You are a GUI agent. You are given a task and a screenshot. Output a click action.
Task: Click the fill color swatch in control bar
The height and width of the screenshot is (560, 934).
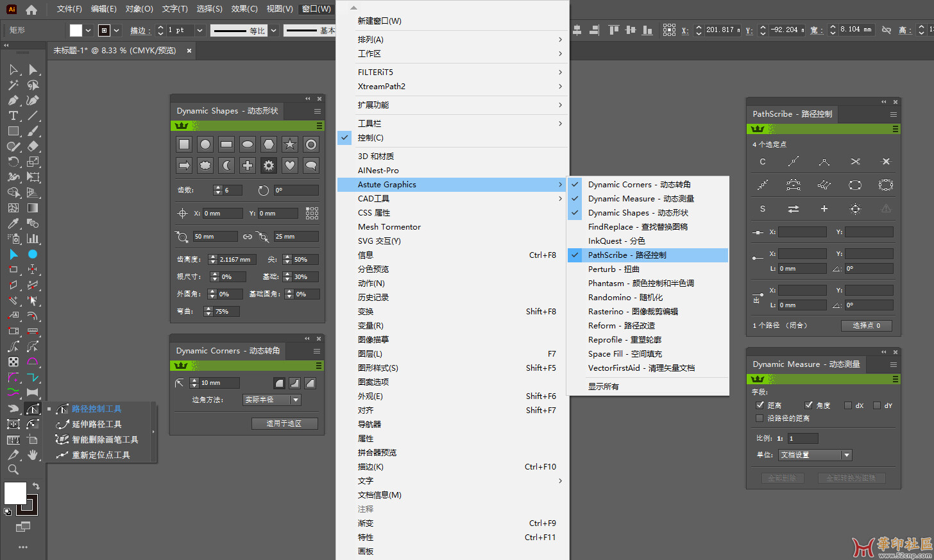click(x=76, y=30)
